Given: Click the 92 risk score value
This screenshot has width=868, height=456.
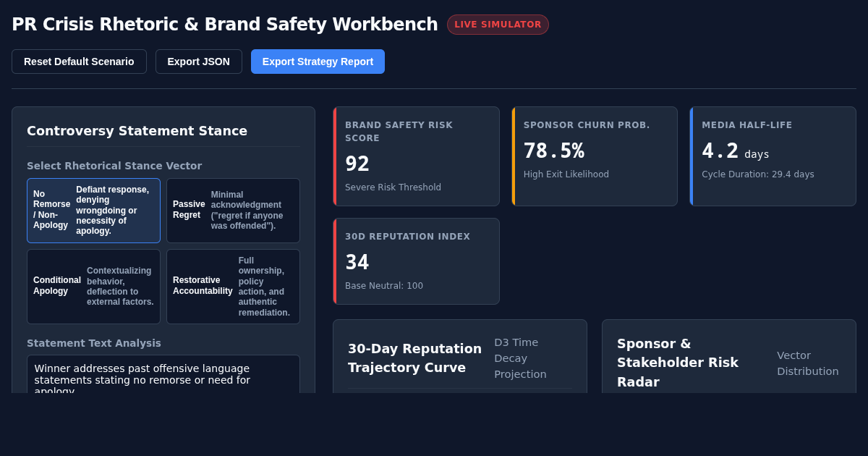Looking at the screenshot, I should (357, 164).
